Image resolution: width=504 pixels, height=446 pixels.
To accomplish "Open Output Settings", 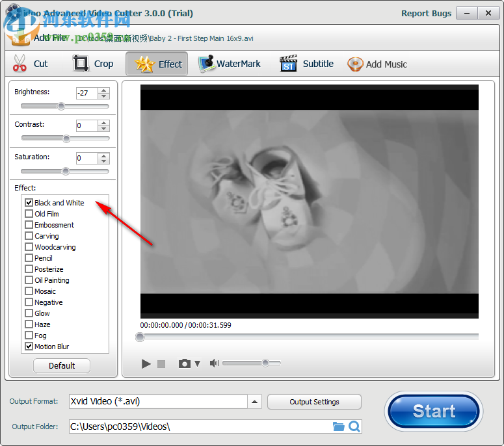I will (314, 402).
